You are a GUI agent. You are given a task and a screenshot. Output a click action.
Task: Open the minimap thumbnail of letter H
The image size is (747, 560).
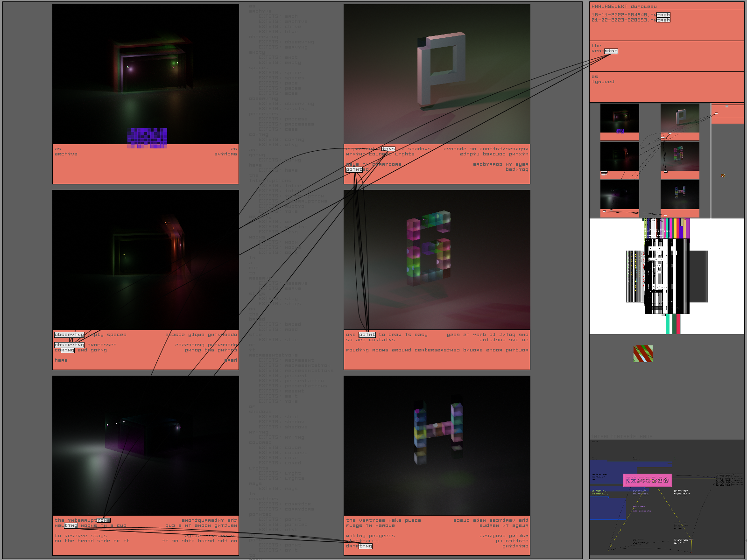coord(680,194)
